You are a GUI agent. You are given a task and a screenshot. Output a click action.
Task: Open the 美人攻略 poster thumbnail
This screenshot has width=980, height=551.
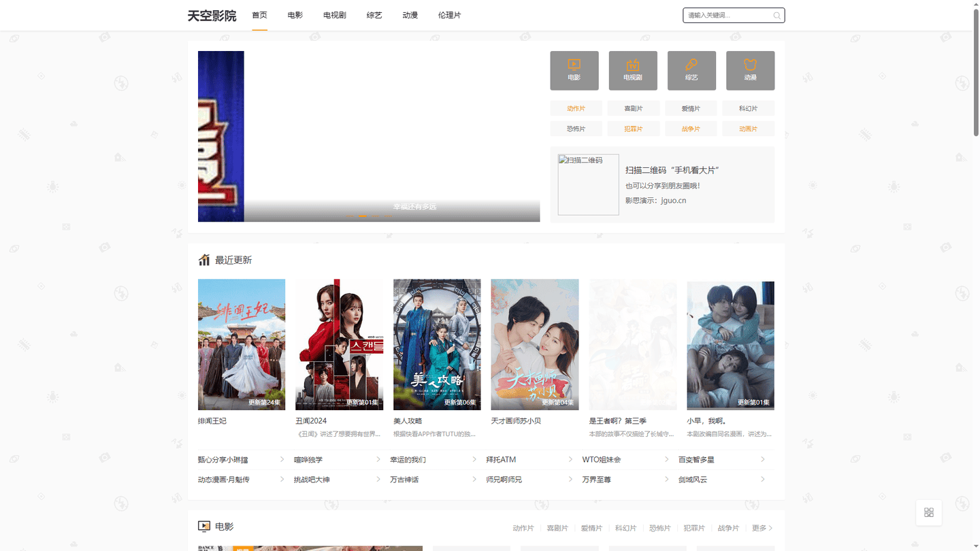437,344
